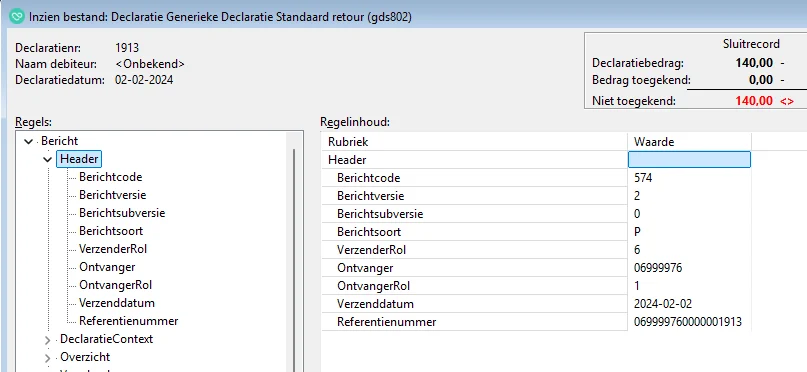Select Berichtsoort tree item

(x=111, y=231)
